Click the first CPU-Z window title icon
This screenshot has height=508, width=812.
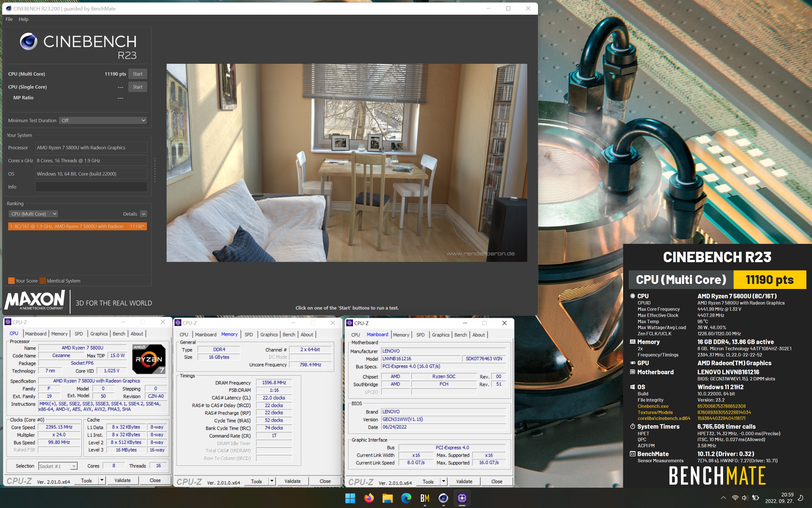(x=8, y=322)
